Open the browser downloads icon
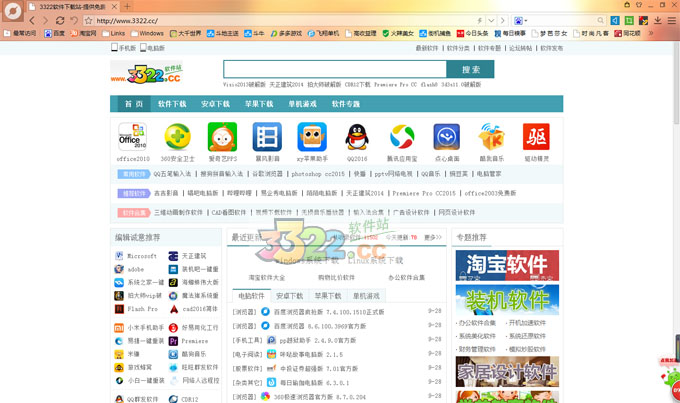The width and height of the screenshot is (680, 403). pyautogui.click(x=658, y=20)
